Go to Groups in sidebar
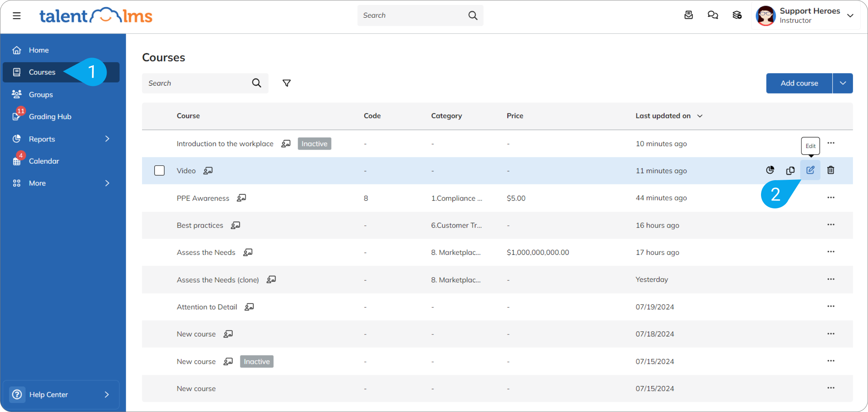 [41, 95]
